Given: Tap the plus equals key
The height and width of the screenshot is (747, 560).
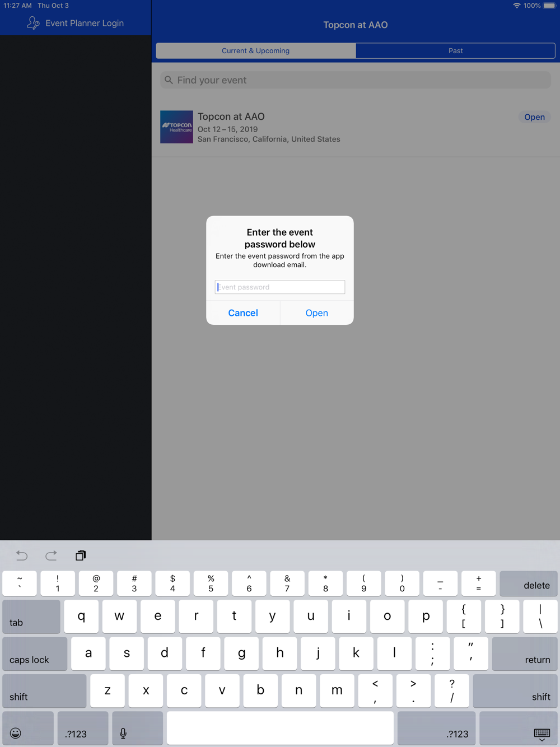Looking at the screenshot, I should click(x=479, y=583).
